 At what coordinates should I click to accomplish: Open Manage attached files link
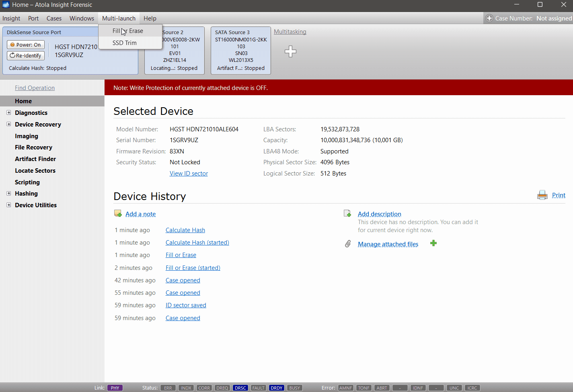pyautogui.click(x=388, y=244)
